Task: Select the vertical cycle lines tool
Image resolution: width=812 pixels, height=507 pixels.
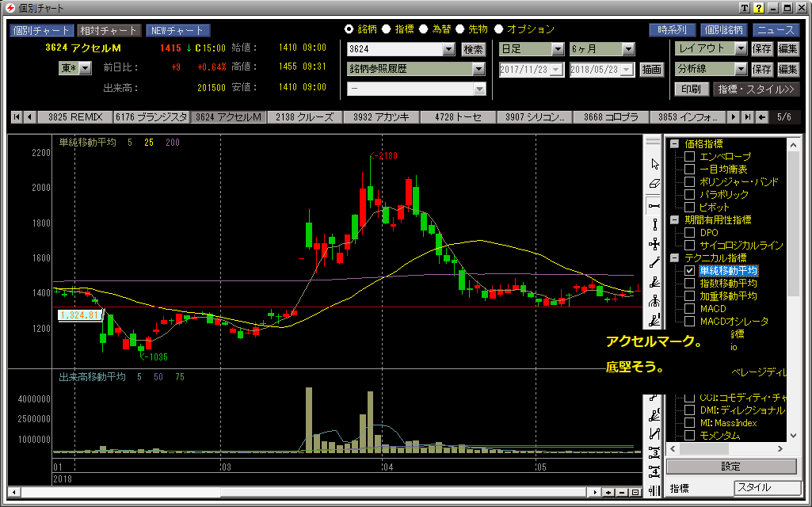Action: point(654,490)
